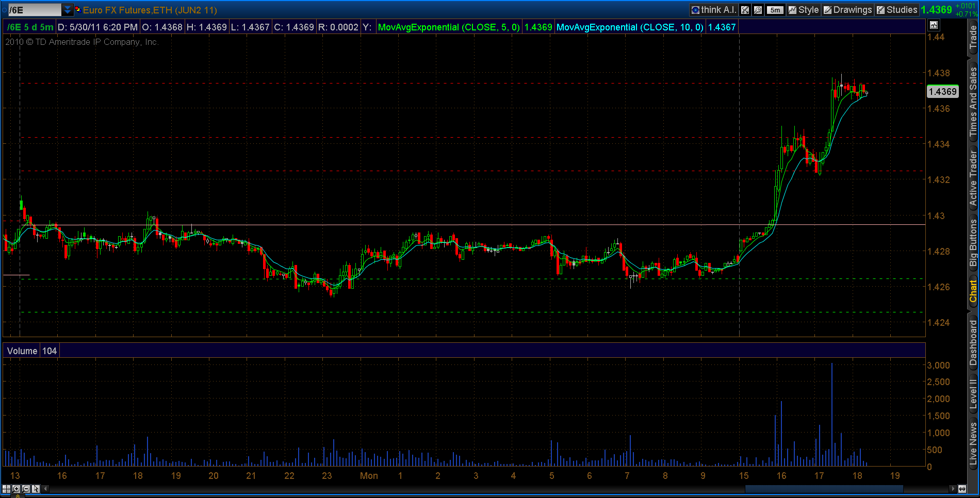980x498 pixels.
Task: Click the zoom out magnifier icon
Action: click(26, 489)
